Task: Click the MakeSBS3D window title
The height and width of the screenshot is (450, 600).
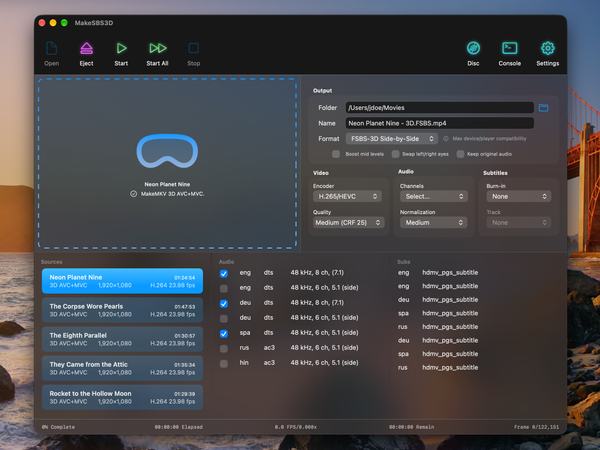Action: [x=94, y=23]
